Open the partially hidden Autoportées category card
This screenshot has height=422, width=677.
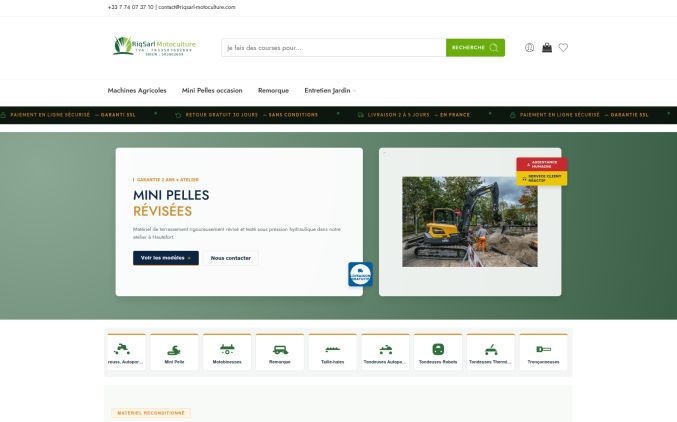(x=126, y=352)
